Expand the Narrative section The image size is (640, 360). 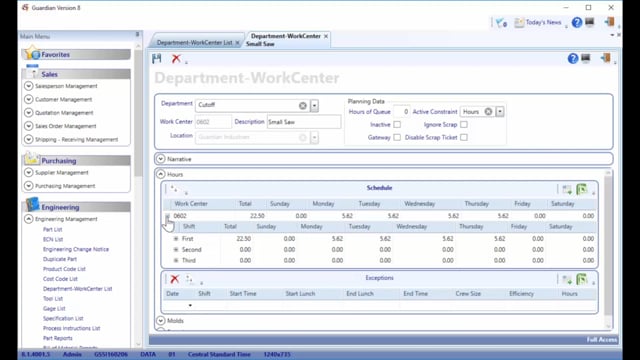[x=161, y=159]
